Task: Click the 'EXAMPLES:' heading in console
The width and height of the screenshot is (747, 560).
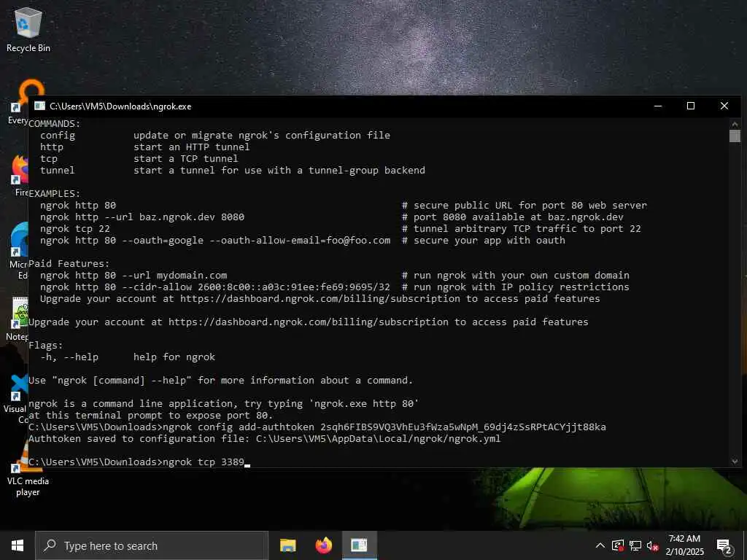Action: pyautogui.click(x=54, y=194)
